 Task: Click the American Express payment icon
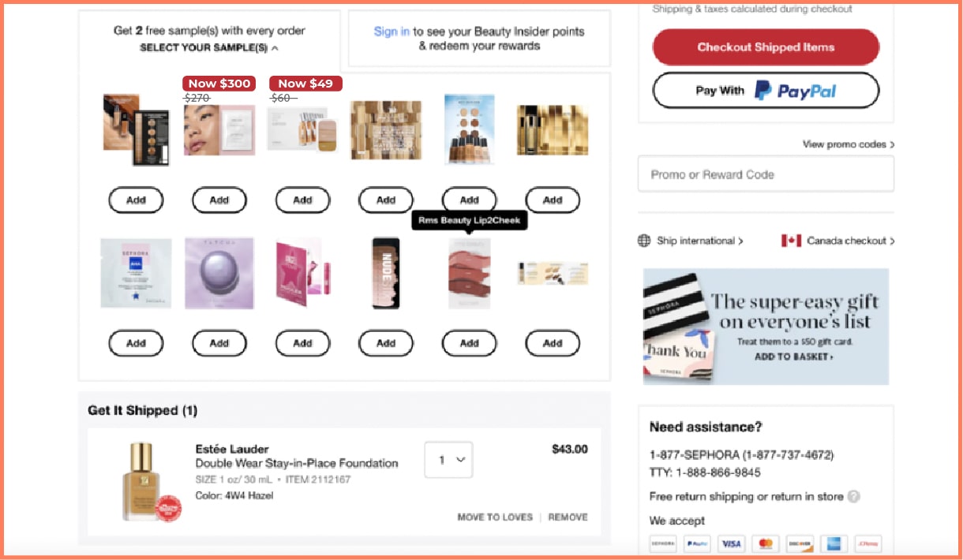pos(834,543)
